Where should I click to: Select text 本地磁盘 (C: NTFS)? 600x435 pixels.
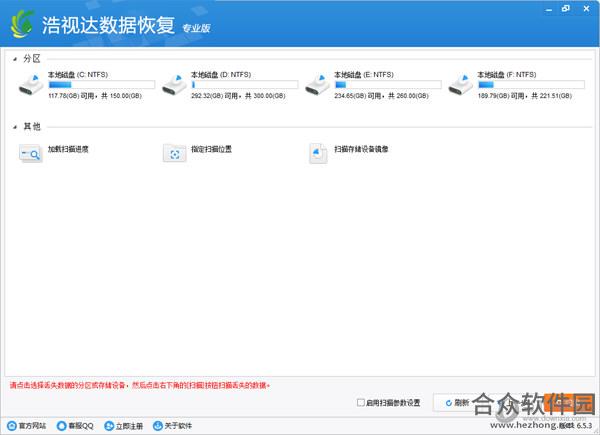tap(78, 75)
